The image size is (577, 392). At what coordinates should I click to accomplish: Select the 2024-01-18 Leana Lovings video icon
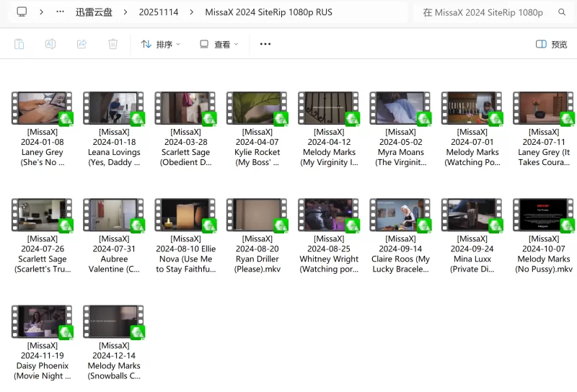click(114, 108)
